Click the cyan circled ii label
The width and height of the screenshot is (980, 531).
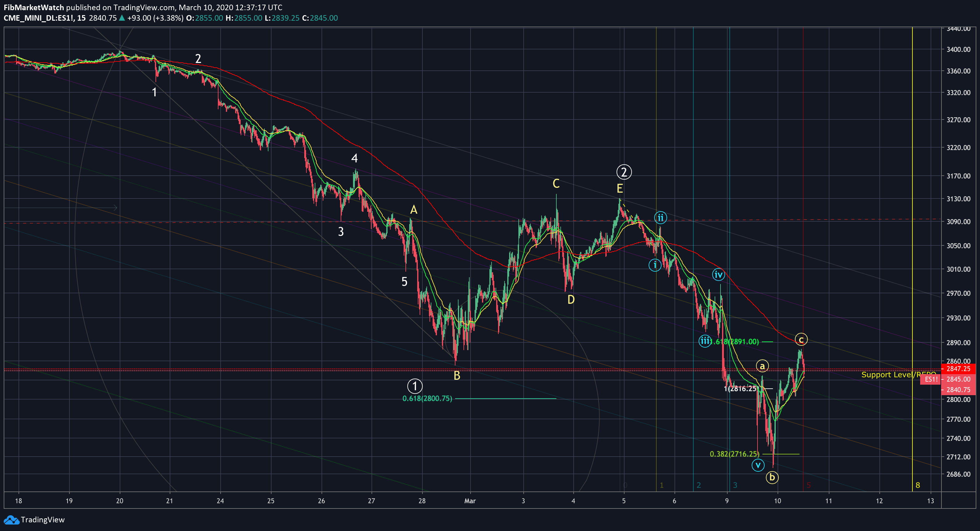click(x=660, y=218)
